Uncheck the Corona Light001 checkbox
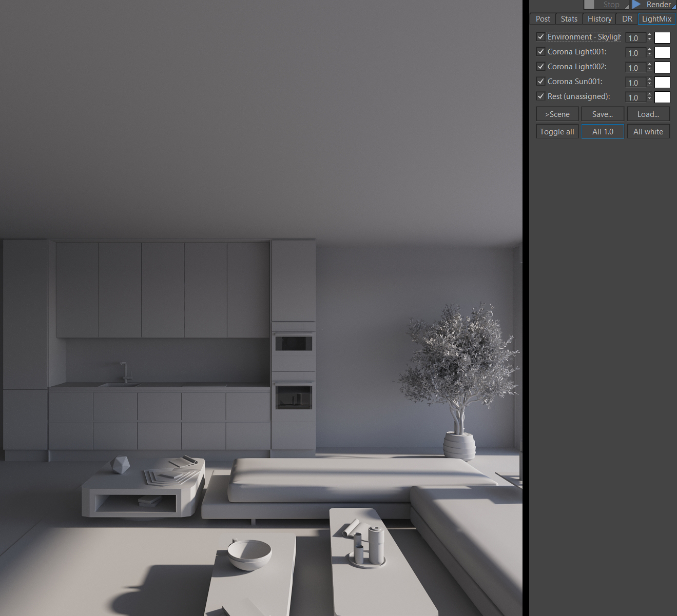The width and height of the screenshot is (677, 616). pyautogui.click(x=540, y=51)
